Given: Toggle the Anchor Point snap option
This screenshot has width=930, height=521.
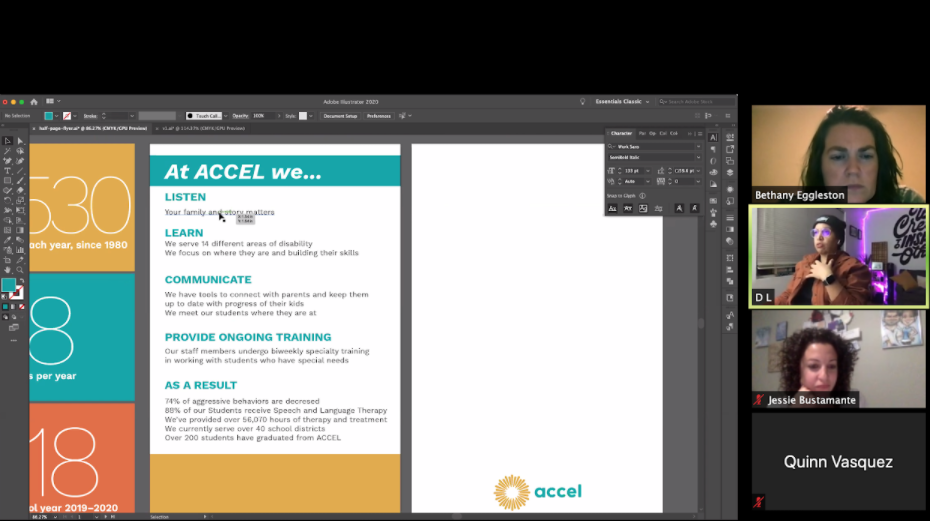Looking at the screenshot, I should point(695,208).
